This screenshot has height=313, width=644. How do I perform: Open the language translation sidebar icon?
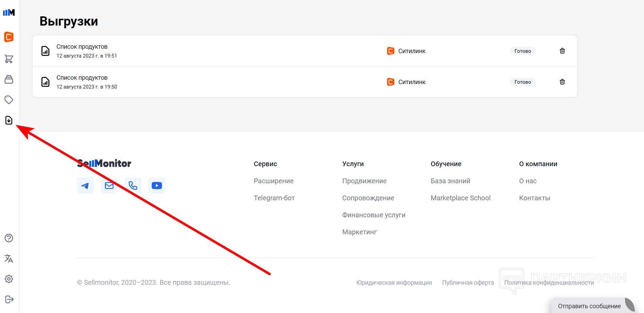pos(9,259)
